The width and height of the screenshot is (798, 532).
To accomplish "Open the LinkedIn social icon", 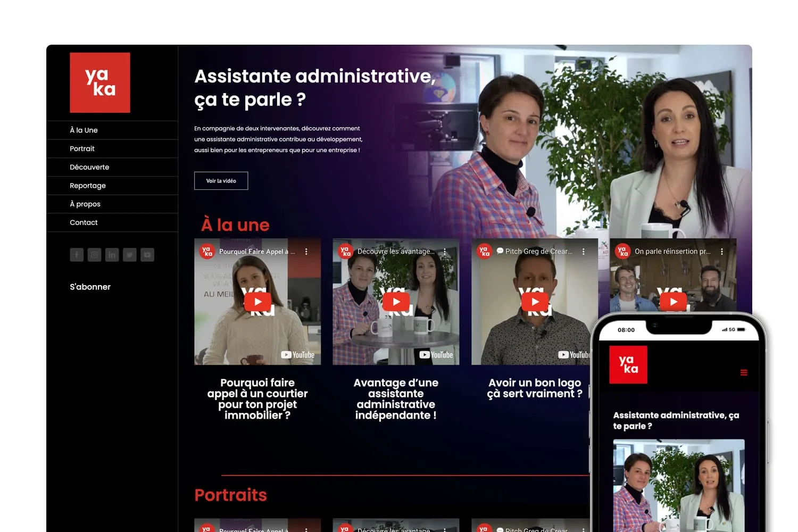I will [x=112, y=255].
